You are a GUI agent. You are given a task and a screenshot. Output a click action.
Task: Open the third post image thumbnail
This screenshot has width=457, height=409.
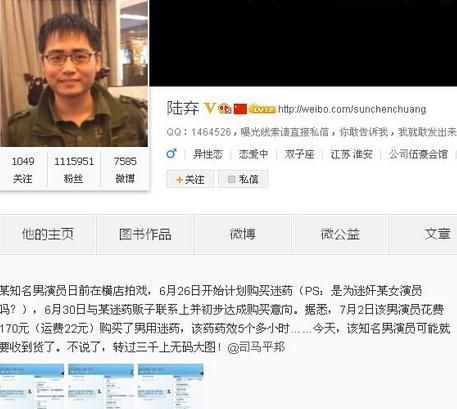coord(171,386)
